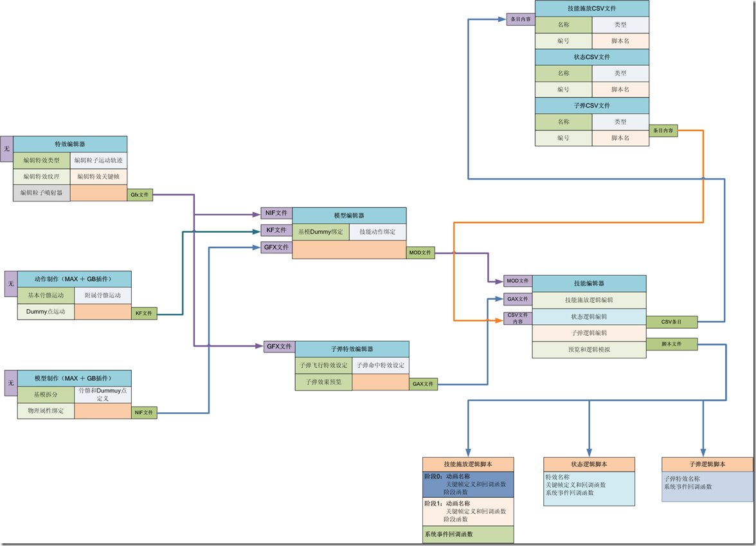Select the 阶段0：动画名称 block
The image size is (756, 546).
(x=468, y=485)
